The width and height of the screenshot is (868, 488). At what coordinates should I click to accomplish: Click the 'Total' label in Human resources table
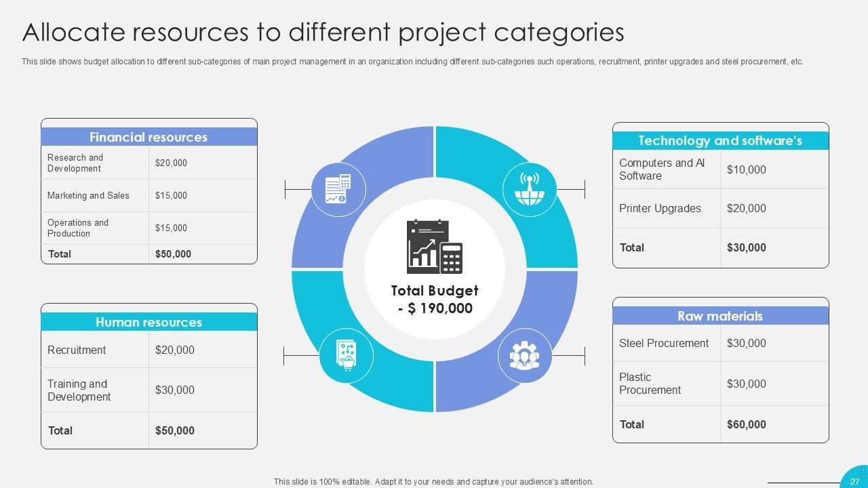[x=60, y=430]
